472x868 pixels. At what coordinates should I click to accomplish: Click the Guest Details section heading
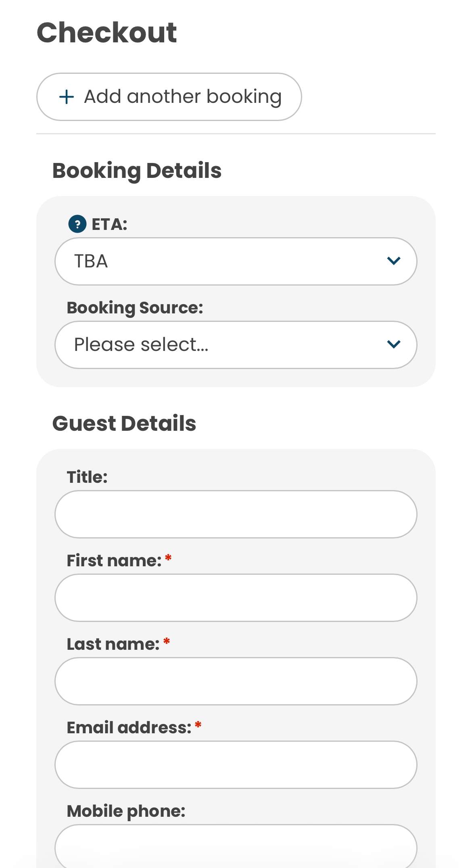tap(124, 424)
